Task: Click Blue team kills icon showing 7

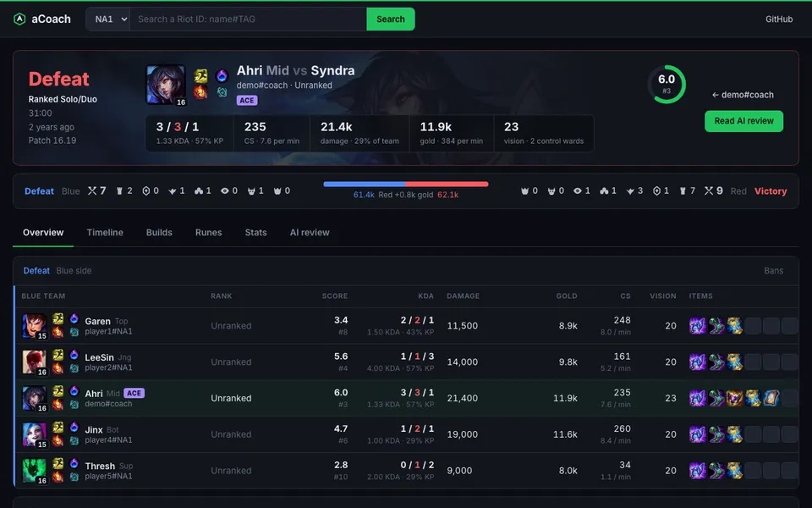Action: [92, 190]
